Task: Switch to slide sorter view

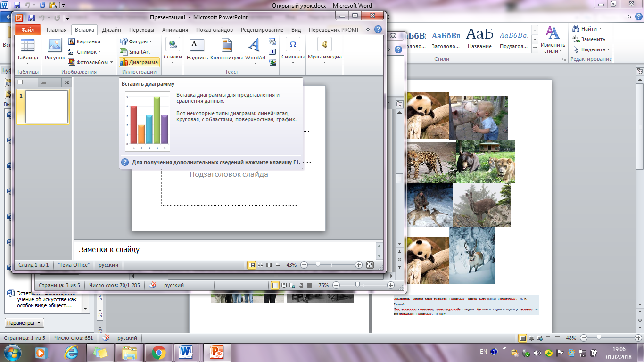Action: coord(260,265)
